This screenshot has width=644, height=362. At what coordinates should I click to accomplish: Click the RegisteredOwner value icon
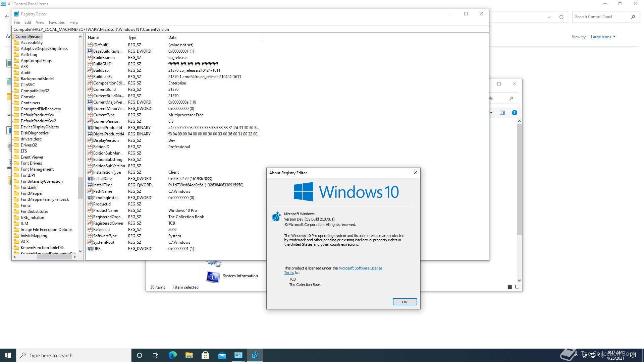90,223
